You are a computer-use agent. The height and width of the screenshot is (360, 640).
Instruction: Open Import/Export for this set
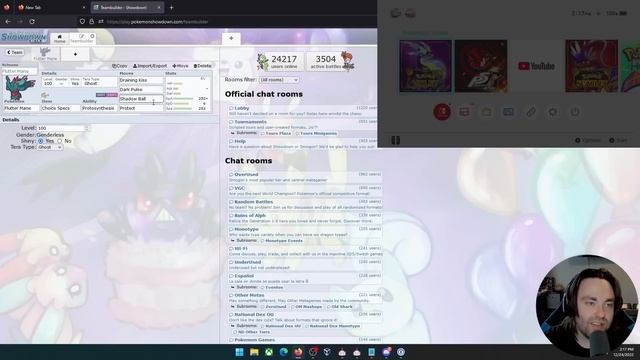(x=150, y=66)
